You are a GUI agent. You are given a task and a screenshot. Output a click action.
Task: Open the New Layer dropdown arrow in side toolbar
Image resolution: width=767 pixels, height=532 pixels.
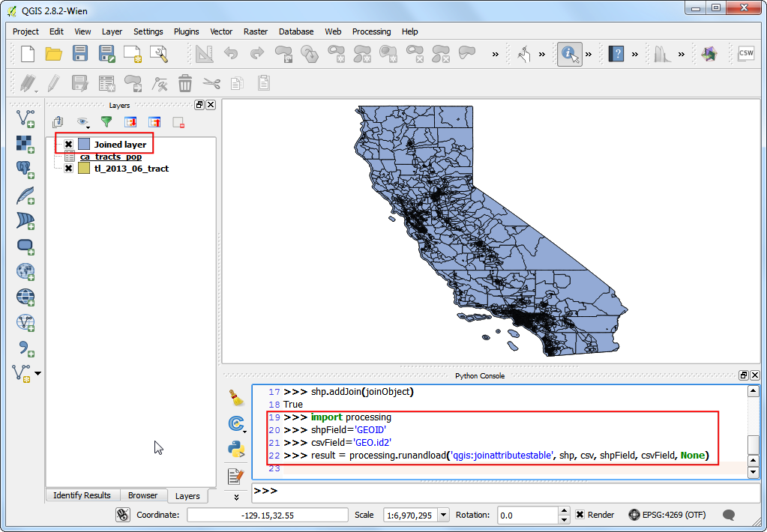[38, 373]
